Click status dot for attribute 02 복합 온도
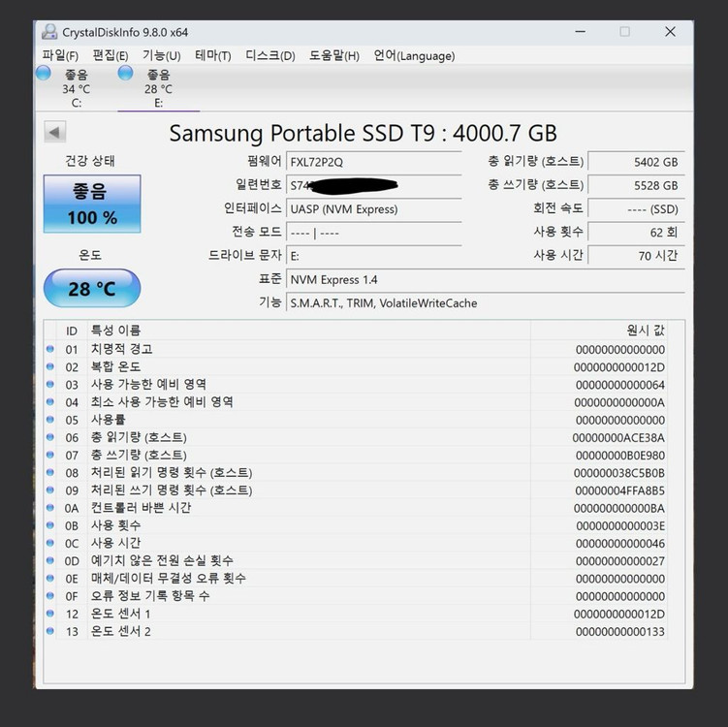 coord(50,366)
